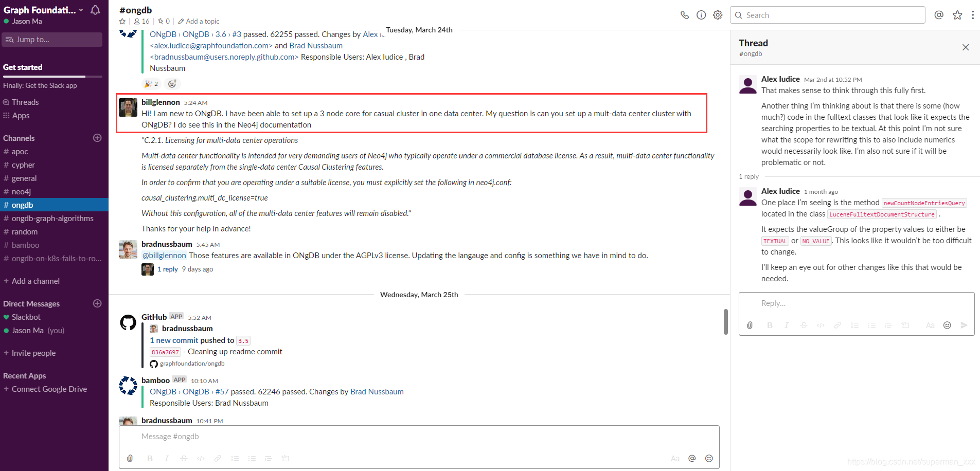Close the Thread panel
Screen dimensions: 980x471
coord(966,47)
